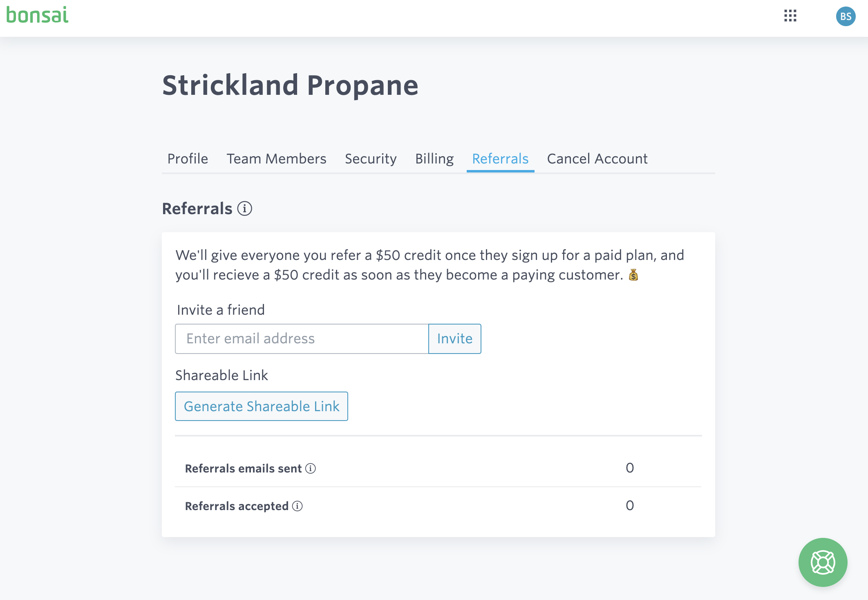Click the Invite button
The width and height of the screenshot is (868, 600).
click(454, 339)
